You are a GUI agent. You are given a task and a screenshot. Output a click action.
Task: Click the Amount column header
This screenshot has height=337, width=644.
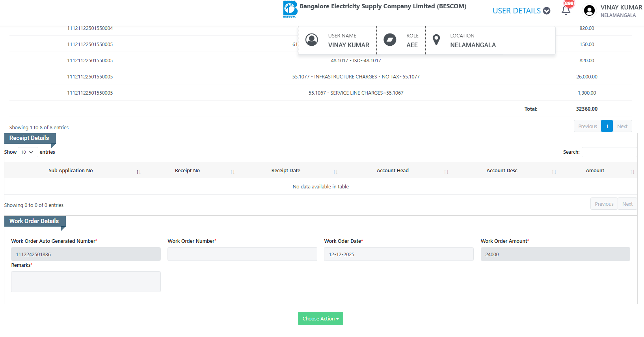click(x=595, y=171)
